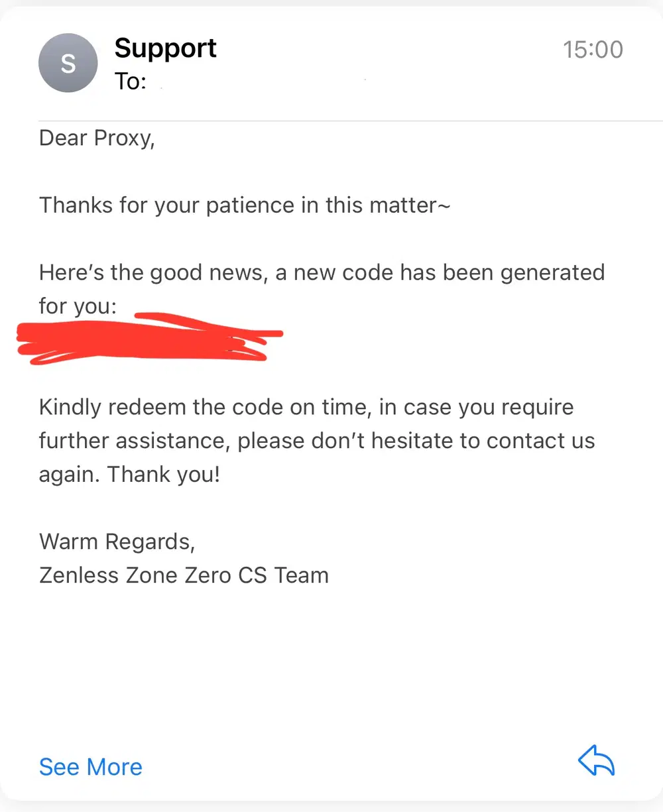Tap the To: recipient label
Screen dimensions: 663x812
[130, 82]
